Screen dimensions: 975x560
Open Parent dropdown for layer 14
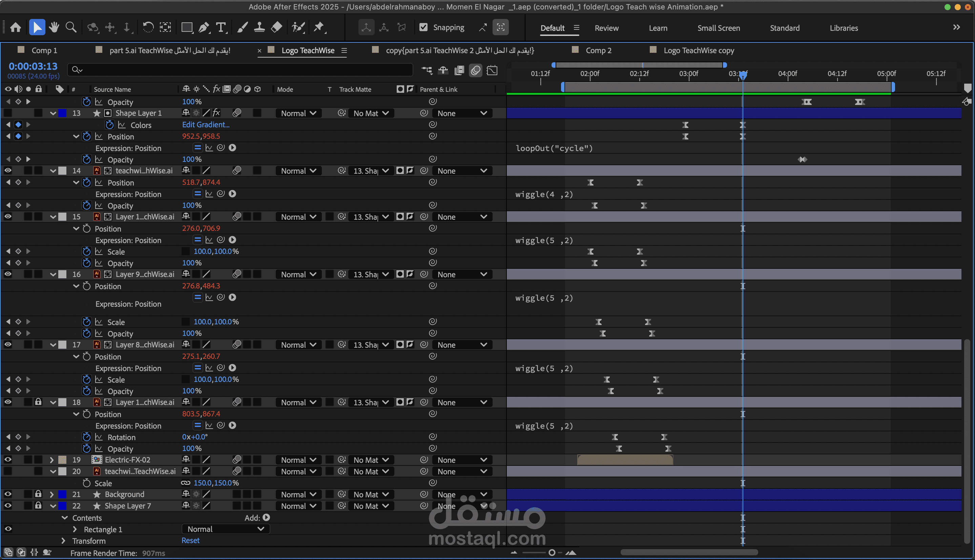coord(462,171)
